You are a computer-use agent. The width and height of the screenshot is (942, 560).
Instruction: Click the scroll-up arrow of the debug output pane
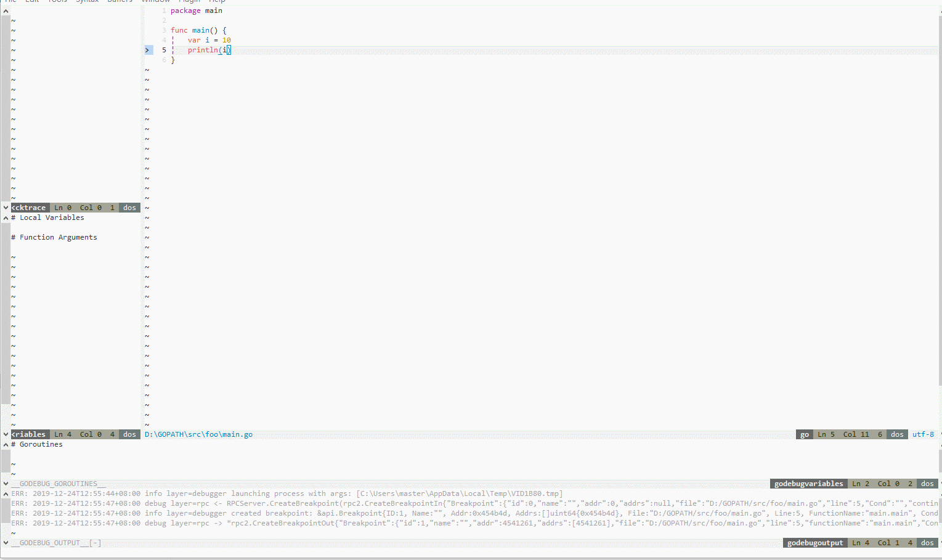point(6,493)
